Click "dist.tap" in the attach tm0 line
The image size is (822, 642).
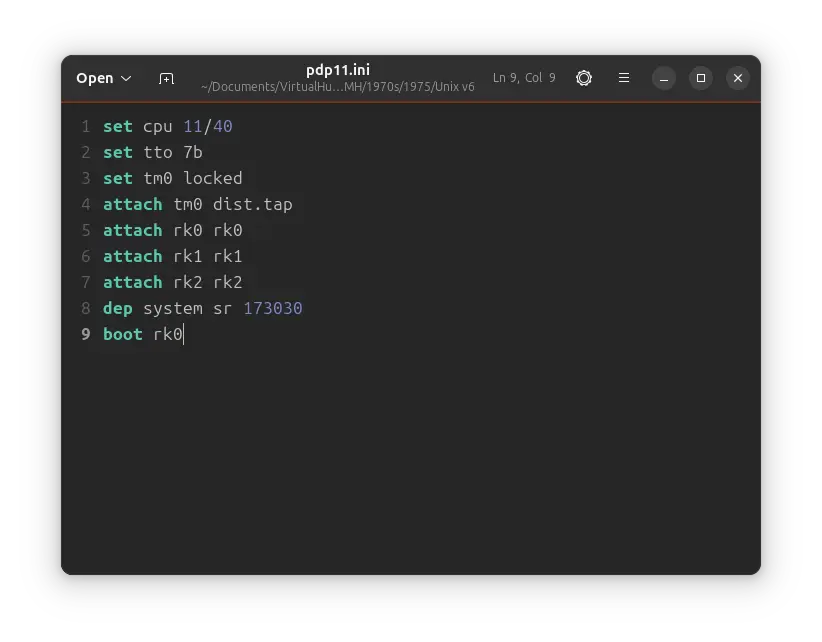click(x=252, y=204)
